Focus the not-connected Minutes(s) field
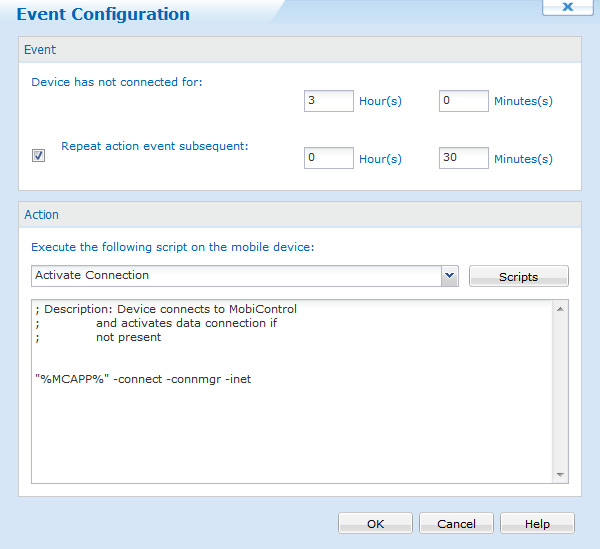600x549 pixels. click(x=464, y=101)
